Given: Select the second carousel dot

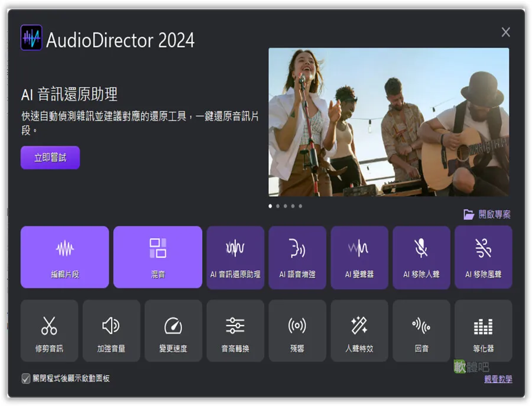Looking at the screenshot, I should [278, 206].
